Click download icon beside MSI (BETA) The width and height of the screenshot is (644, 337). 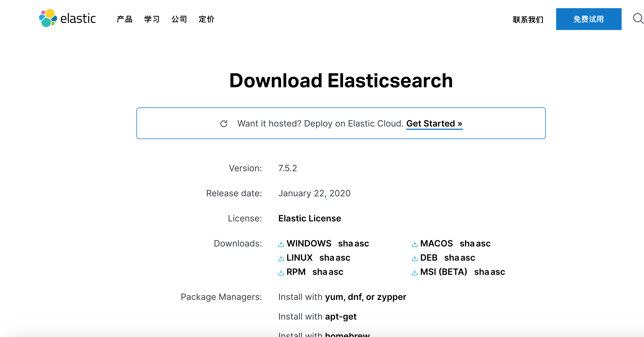(415, 272)
